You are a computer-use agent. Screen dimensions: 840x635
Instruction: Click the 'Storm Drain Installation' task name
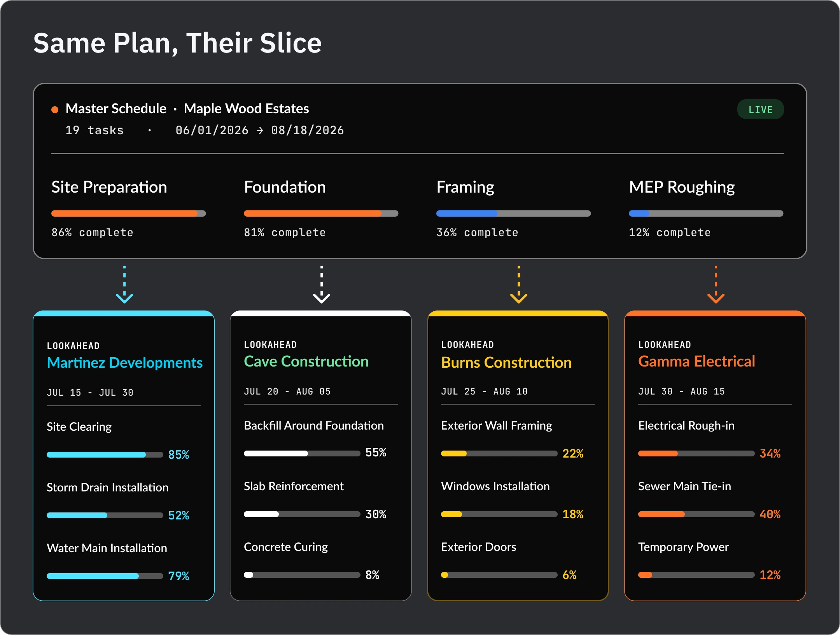pos(107,488)
